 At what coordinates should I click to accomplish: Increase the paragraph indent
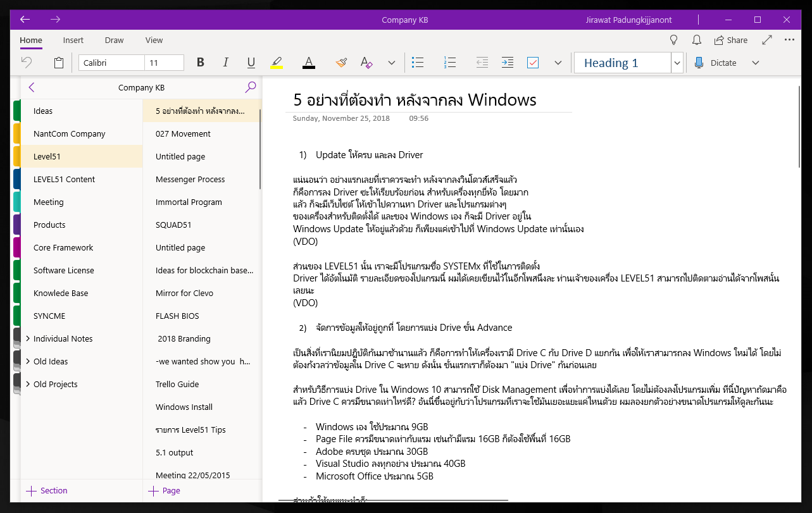point(507,63)
